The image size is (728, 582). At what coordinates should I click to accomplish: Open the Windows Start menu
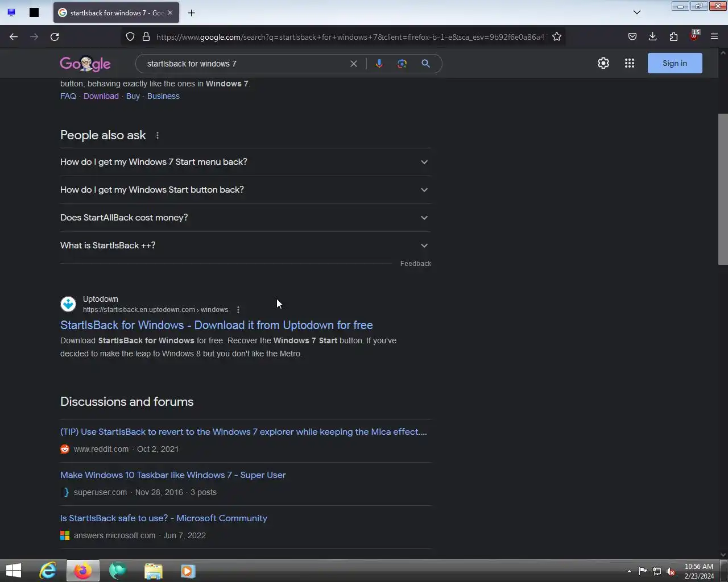point(14,571)
